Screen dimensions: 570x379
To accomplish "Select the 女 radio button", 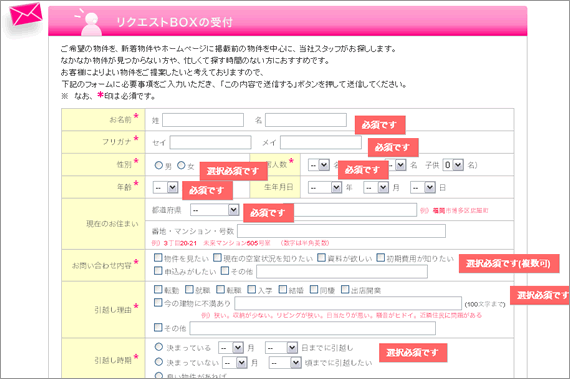I will 181,165.
